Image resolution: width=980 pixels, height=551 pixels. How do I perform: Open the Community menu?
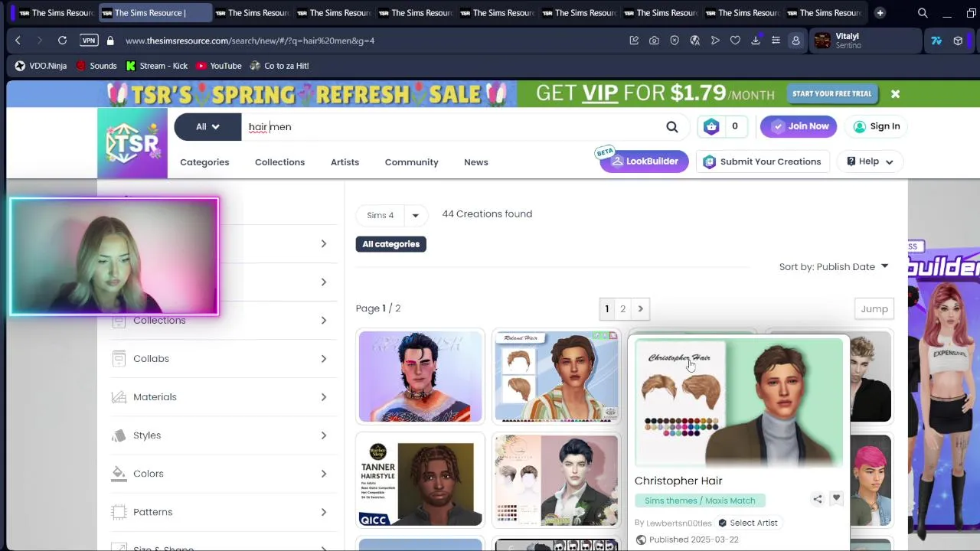pyautogui.click(x=411, y=162)
